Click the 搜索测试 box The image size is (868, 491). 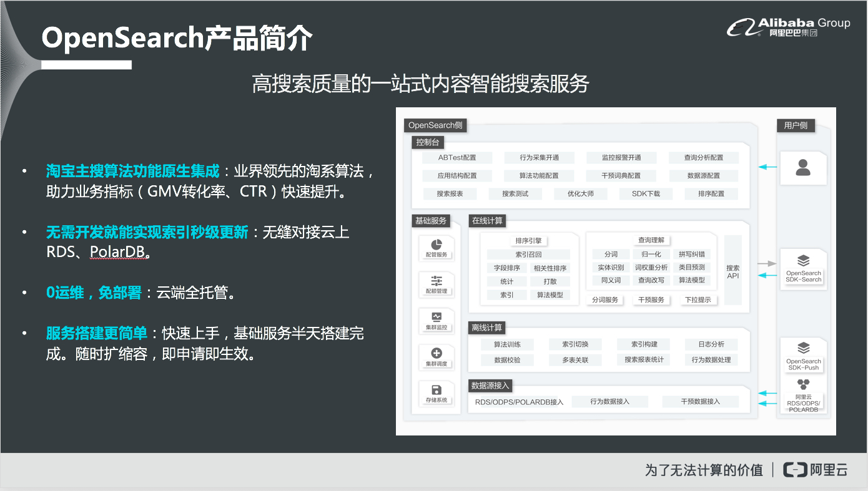(515, 194)
